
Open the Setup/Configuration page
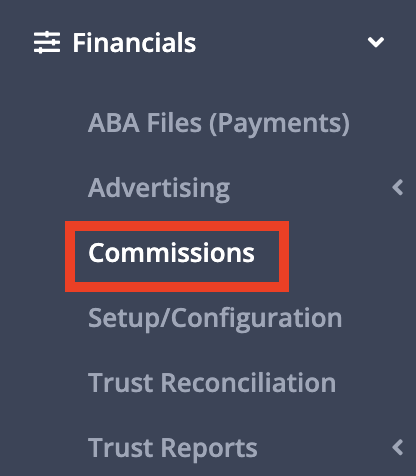215,318
